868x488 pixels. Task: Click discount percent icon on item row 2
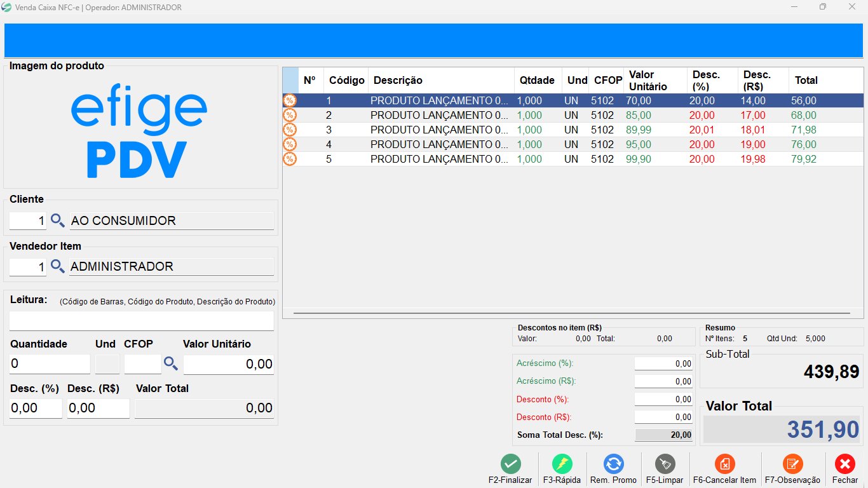[289, 115]
